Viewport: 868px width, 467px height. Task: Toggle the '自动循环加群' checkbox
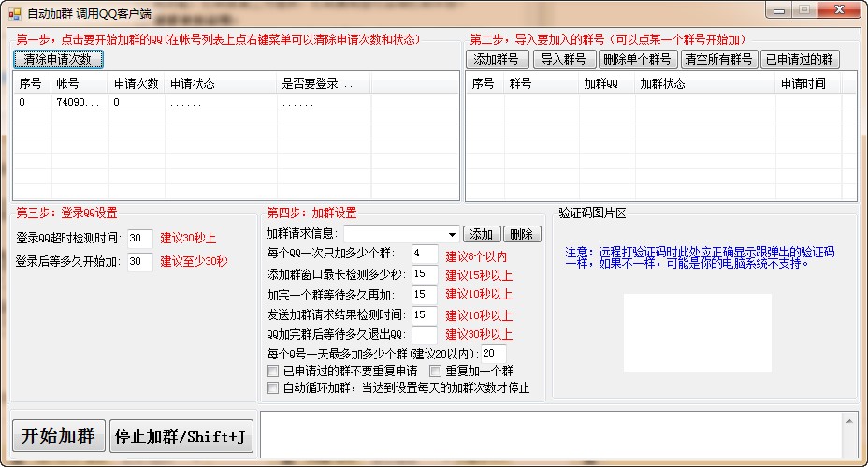point(273,387)
